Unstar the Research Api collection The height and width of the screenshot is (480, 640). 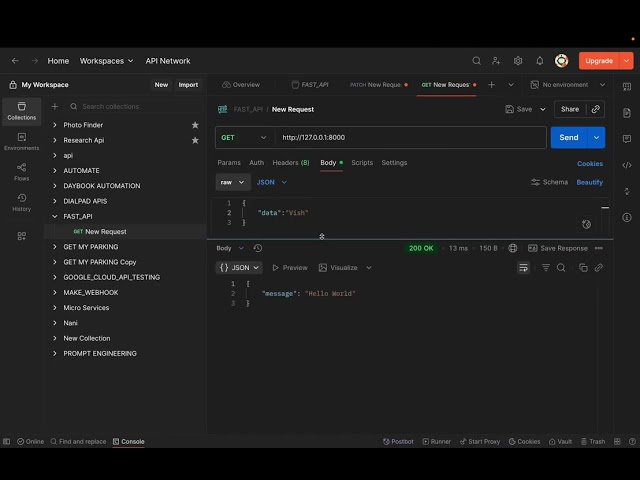pyautogui.click(x=195, y=140)
